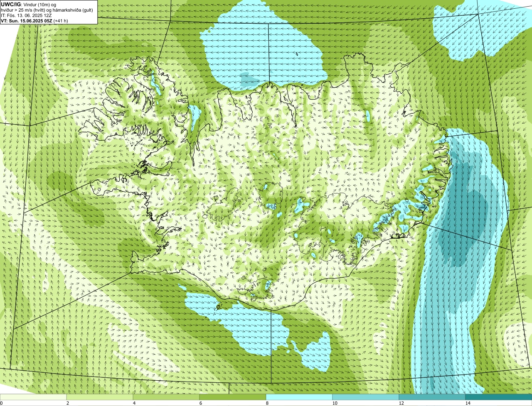Click the '6' tick label on the legend

200,403
